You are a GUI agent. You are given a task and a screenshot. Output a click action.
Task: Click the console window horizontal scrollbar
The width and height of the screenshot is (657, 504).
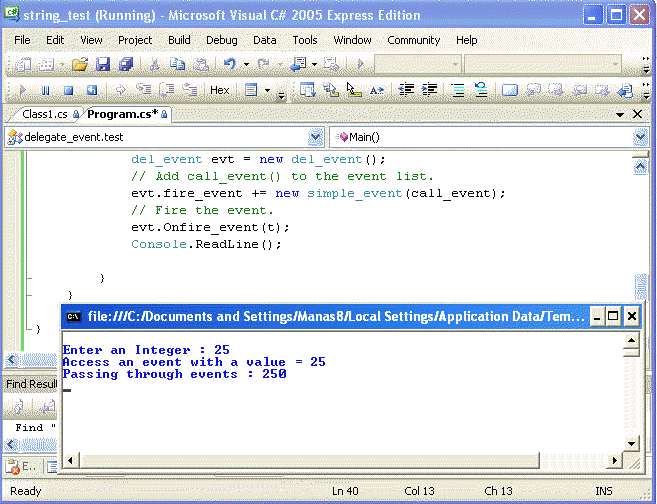340,459
